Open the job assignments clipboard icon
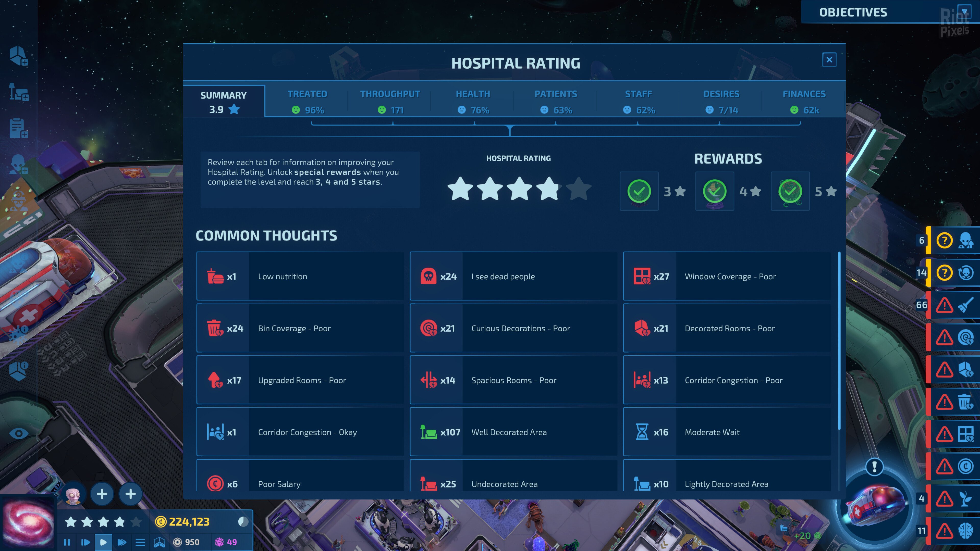 pos(19,128)
